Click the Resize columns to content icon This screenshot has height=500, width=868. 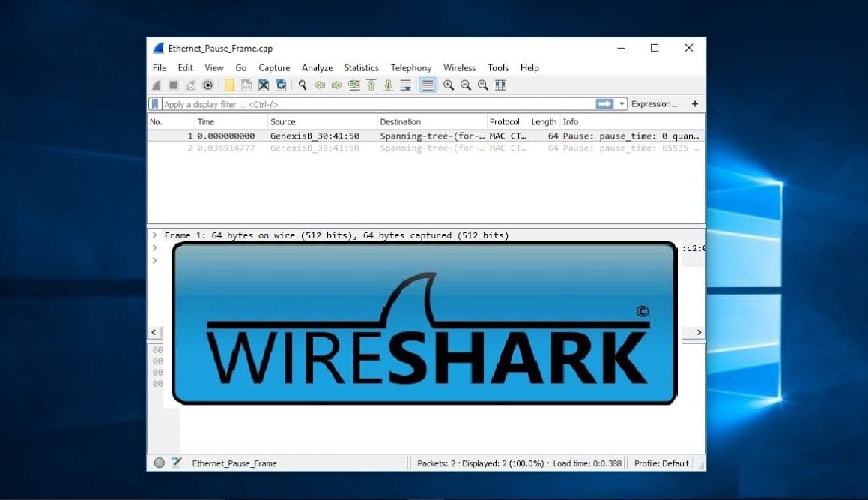click(500, 85)
